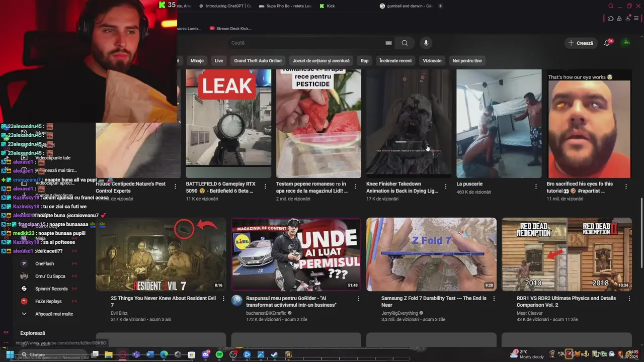The height and width of the screenshot is (362, 644).
Task: Open OneFlash channel icon in sidebar
Action: point(24,263)
